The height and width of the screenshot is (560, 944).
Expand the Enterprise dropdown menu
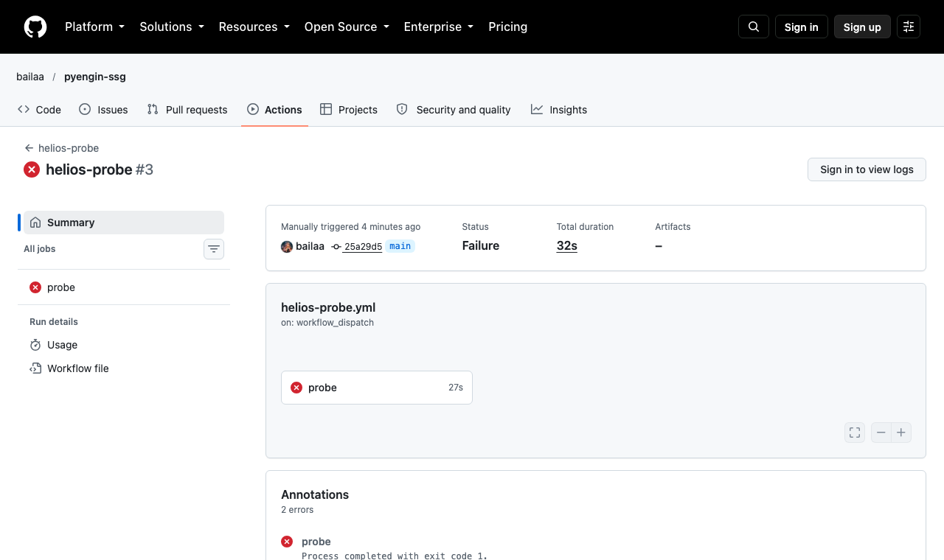tap(438, 27)
